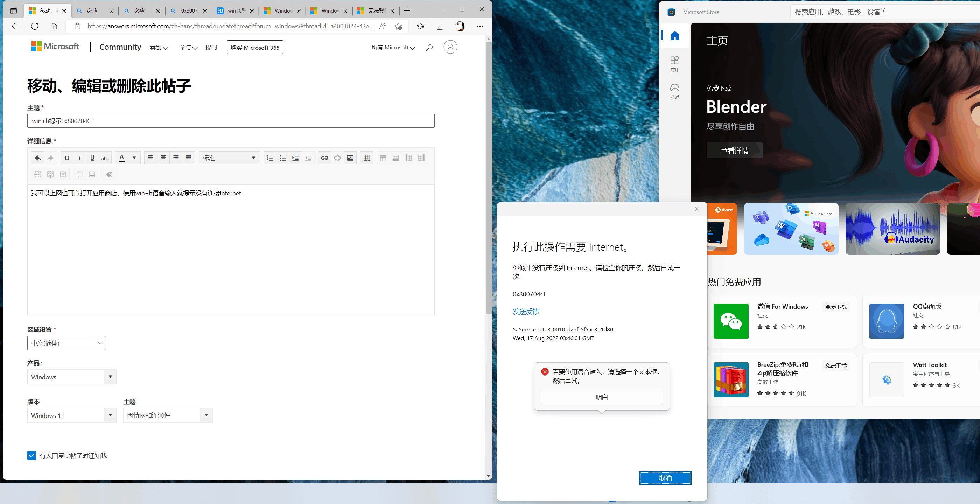Toggle underline formatting

[x=92, y=157]
